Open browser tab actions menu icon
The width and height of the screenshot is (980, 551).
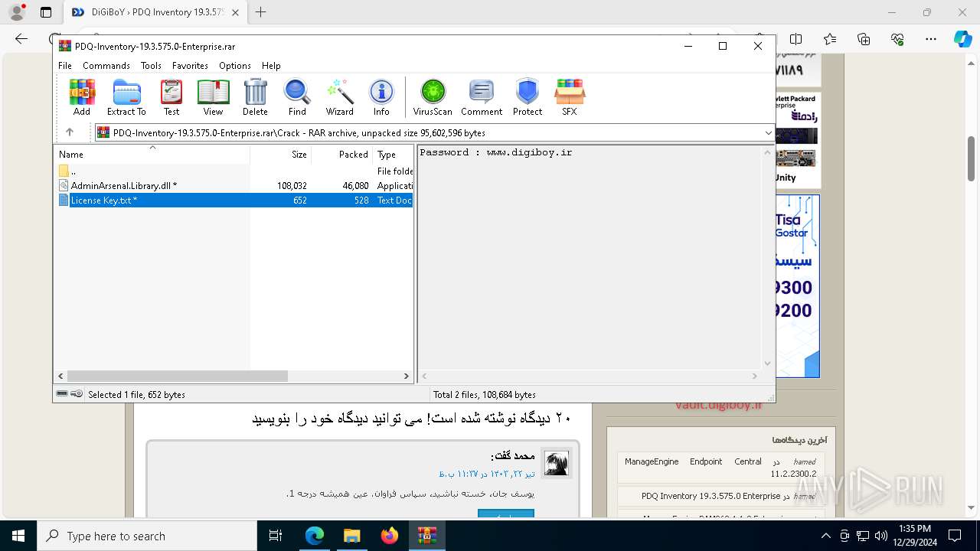pos(46,12)
